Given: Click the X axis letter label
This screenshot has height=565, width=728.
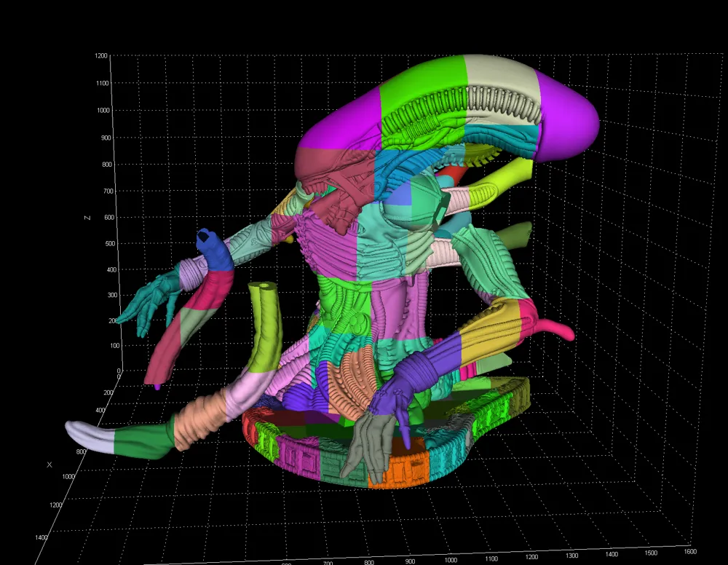Looking at the screenshot, I should [50, 465].
